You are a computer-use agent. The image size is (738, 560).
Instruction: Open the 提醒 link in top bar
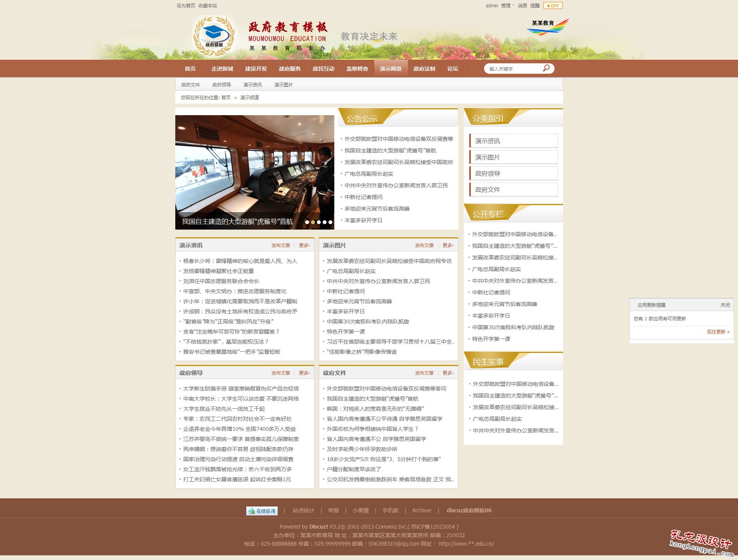[535, 5]
